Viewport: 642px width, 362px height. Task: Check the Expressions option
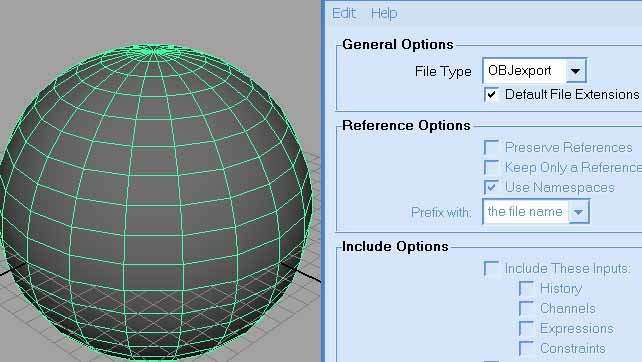point(526,328)
